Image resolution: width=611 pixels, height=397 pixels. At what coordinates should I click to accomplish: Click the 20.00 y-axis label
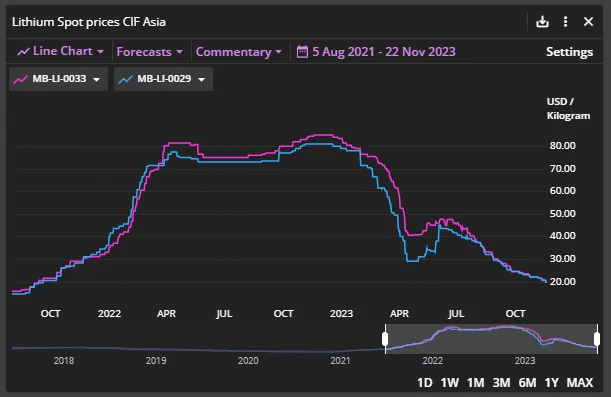562,282
